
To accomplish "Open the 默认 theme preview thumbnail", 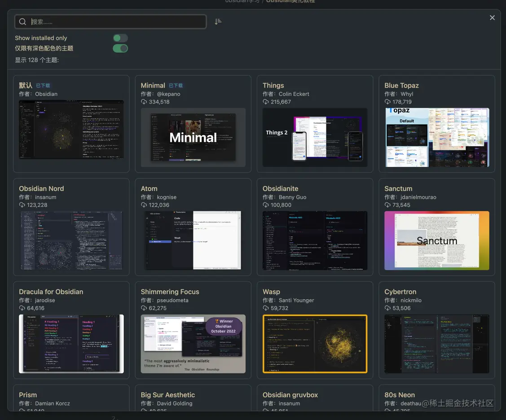I will pos(71,130).
